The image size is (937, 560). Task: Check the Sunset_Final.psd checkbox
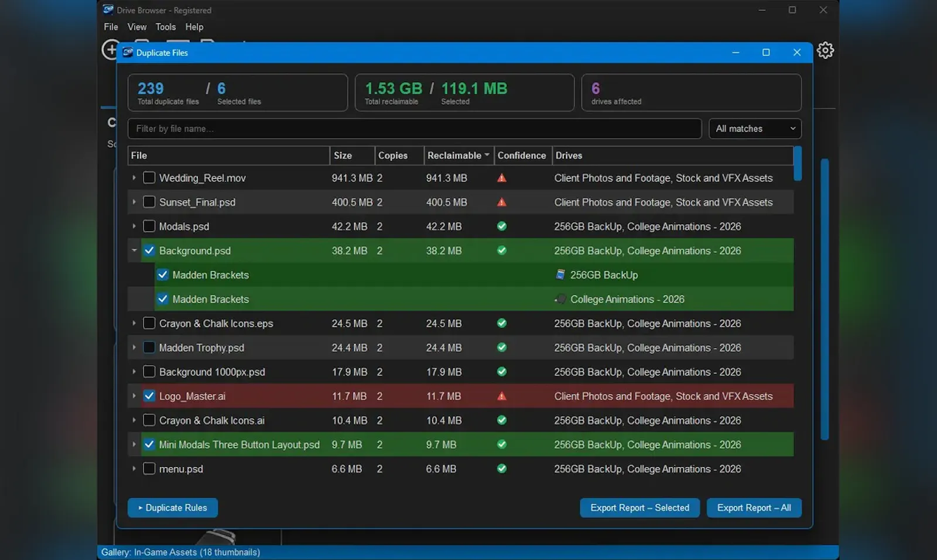coord(149,202)
